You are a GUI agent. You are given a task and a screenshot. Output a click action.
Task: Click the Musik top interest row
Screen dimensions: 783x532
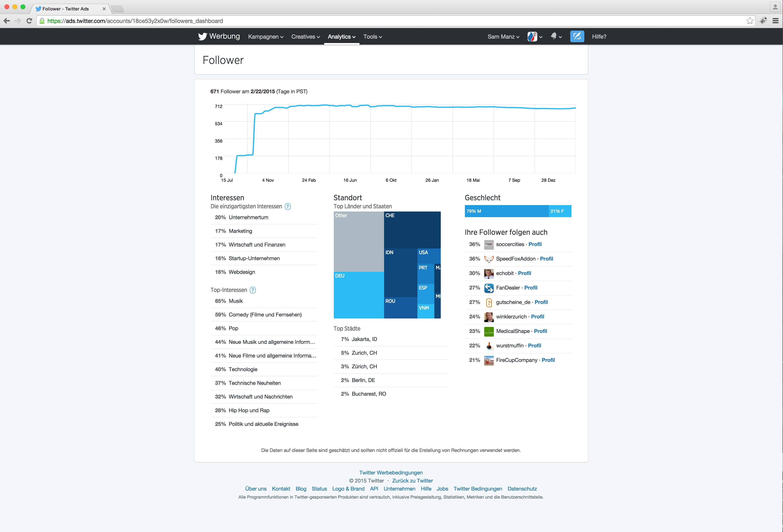[264, 301]
